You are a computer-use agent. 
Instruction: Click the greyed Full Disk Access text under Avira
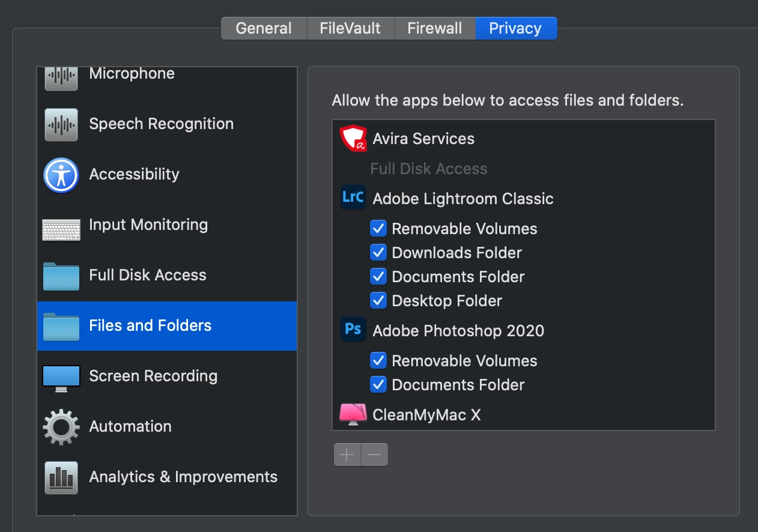click(429, 169)
